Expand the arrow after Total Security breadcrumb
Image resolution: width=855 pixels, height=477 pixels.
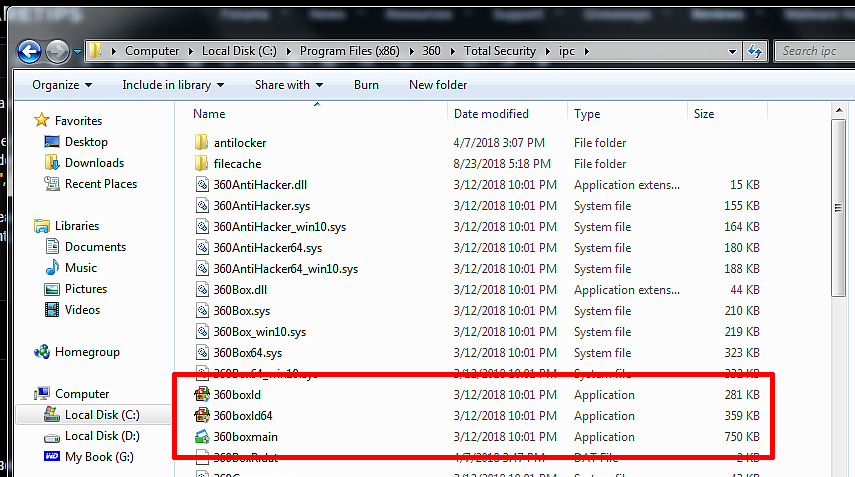[547, 51]
